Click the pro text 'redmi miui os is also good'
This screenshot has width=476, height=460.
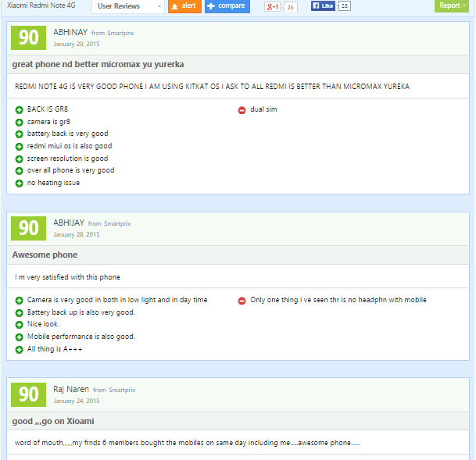tap(70, 146)
